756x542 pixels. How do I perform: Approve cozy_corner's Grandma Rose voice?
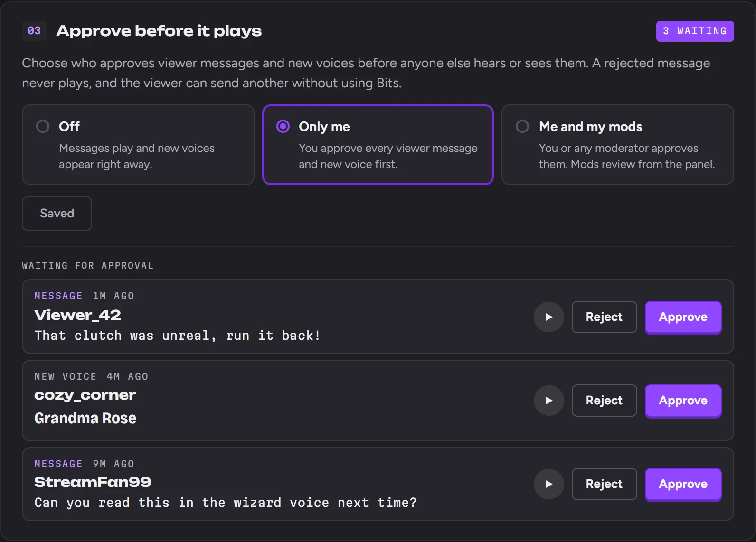[x=683, y=401]
